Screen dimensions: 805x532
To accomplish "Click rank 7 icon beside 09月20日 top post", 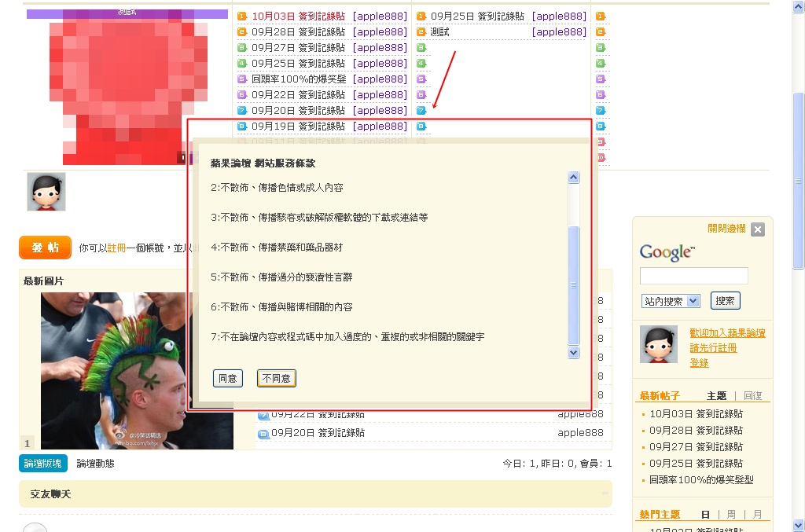I will (242, 110).
